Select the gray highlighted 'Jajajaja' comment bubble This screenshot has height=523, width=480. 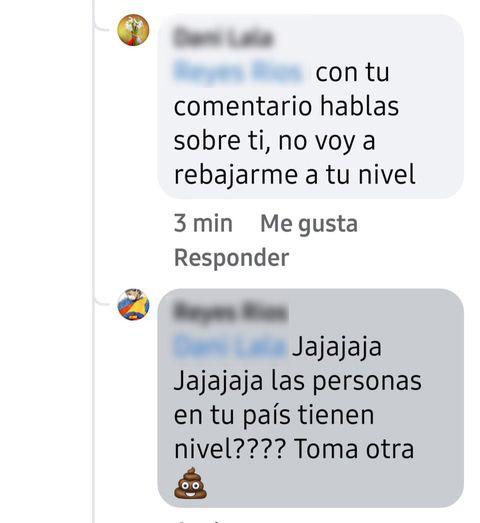point(310,398)
